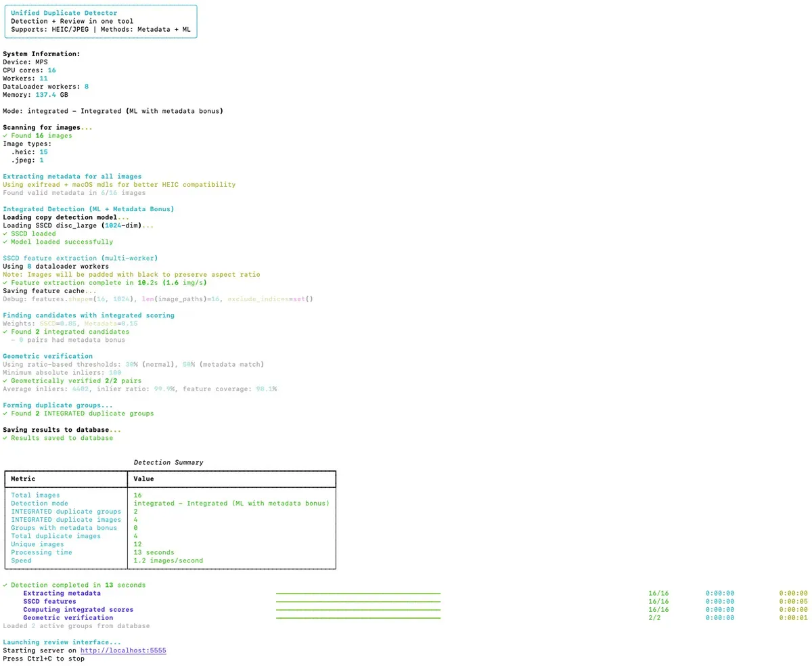Click the 'Workers: 11' line
The width and height of the screenshot is (812, 666).
[25, 79]
